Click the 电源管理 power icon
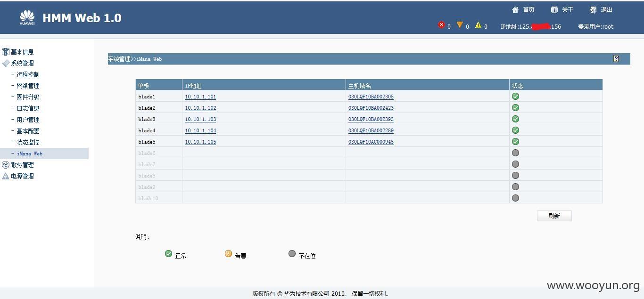This screenshot has height=299, width=644. tap(6, 176)
